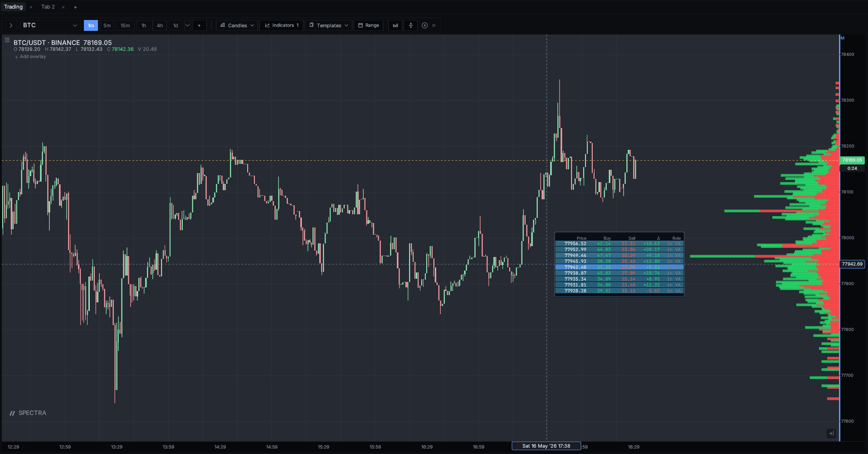Expand more timeframes chevron

(187, 25)
